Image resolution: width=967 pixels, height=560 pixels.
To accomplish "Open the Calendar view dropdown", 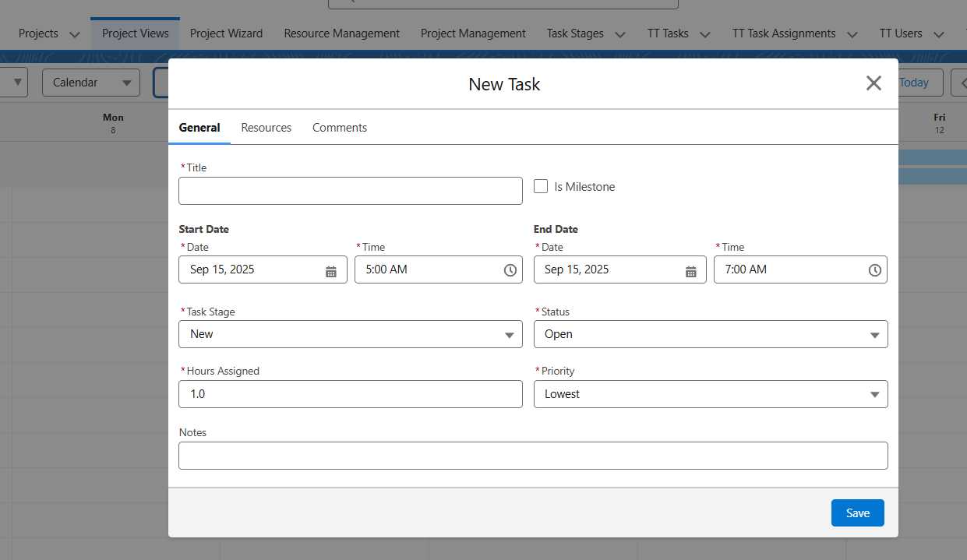I will tap(91, 83).
